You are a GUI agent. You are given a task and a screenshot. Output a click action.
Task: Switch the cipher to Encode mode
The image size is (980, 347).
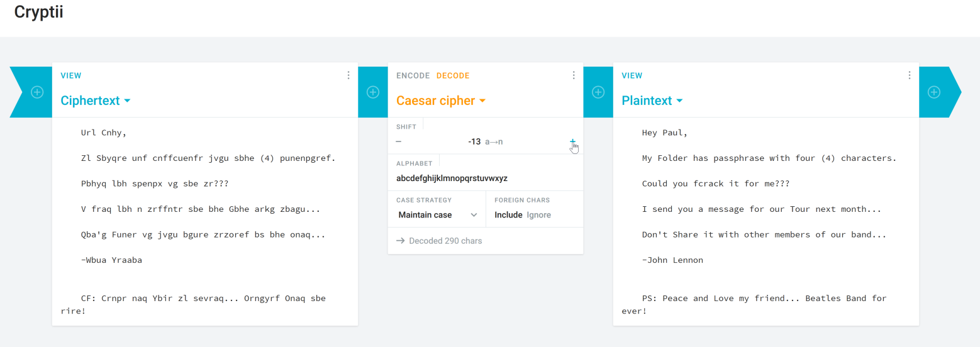[413, 75]
